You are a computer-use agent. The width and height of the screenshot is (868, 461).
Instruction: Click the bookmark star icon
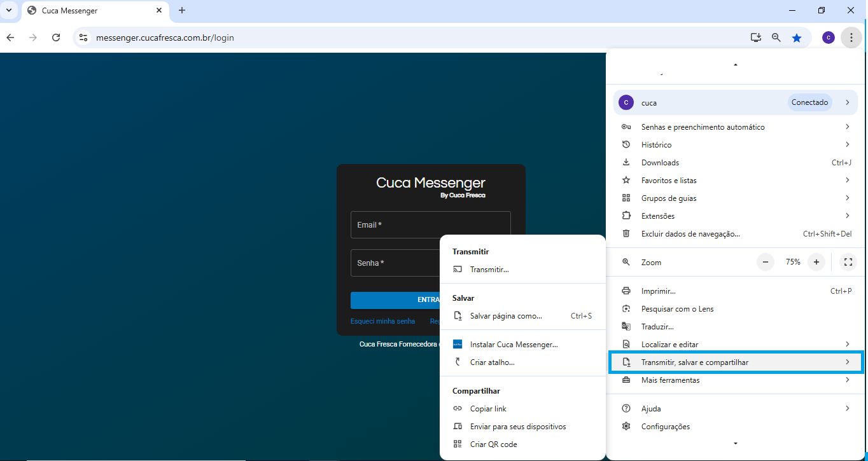pyautogui.click(x=797, y=38)
